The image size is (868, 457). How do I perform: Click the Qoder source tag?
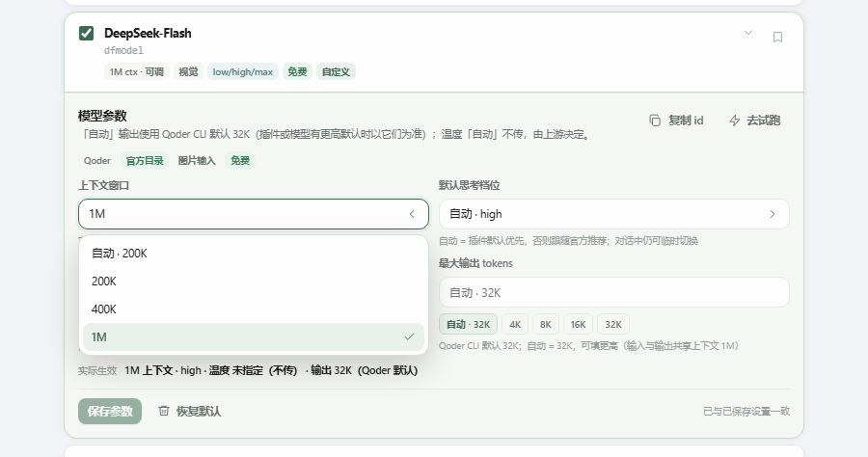tap(96, 160)
